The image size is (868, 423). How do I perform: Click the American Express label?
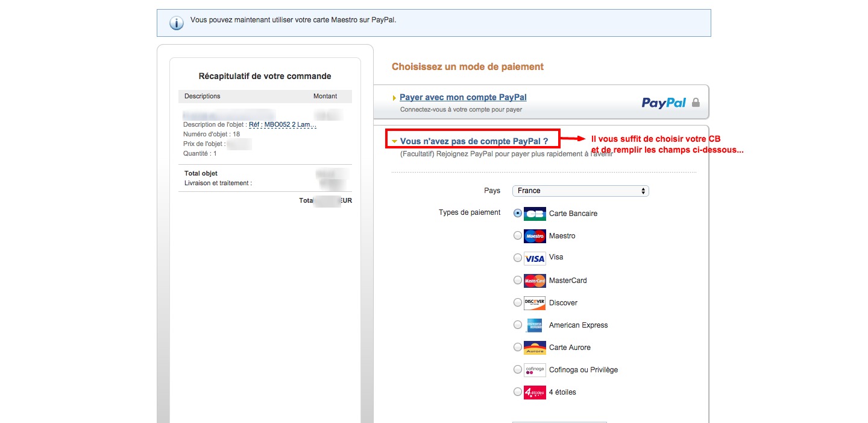point(579,325)
